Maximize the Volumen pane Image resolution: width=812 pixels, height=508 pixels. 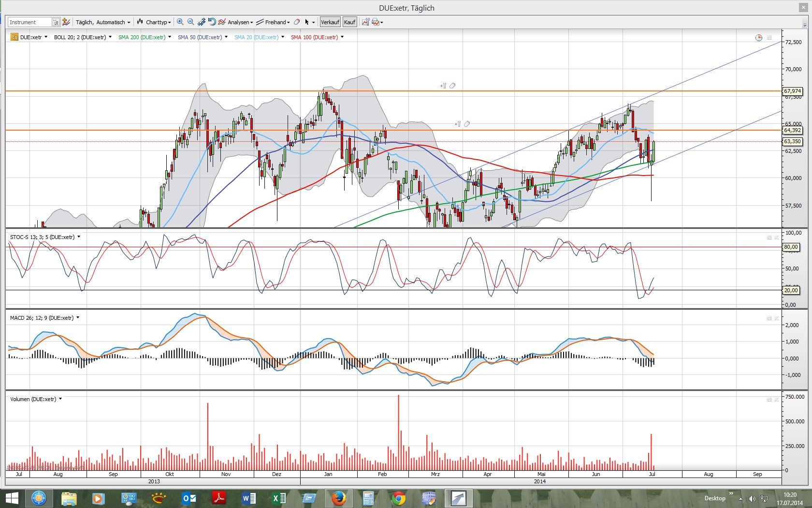769,400
